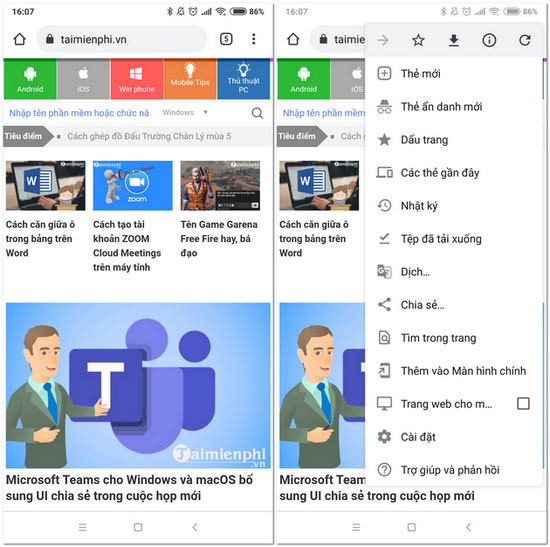Tap the Tiêu điểm label in left screenshot
The height and width of the screenshot is (547, 550).
click(23, 136)
